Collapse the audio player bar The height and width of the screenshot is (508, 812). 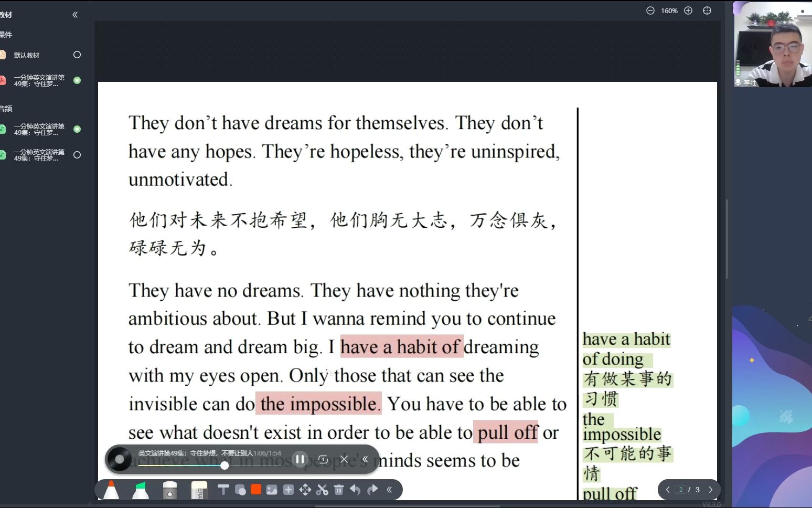(365, 459)
